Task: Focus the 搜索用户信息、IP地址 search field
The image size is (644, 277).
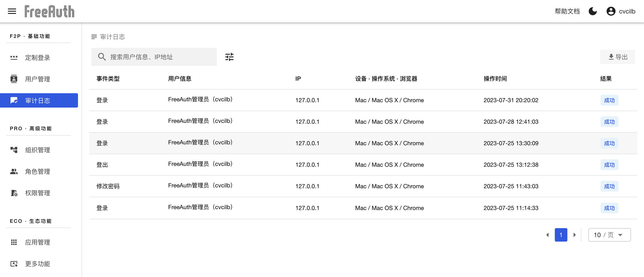Action: [154, 57]
